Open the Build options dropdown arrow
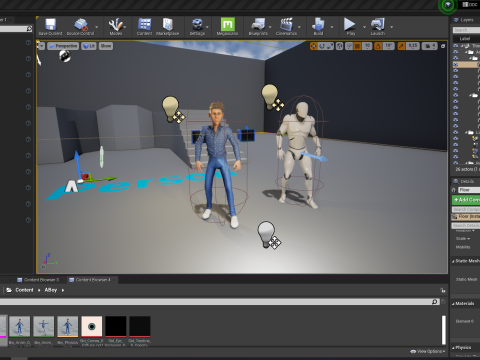 point(332,27)
